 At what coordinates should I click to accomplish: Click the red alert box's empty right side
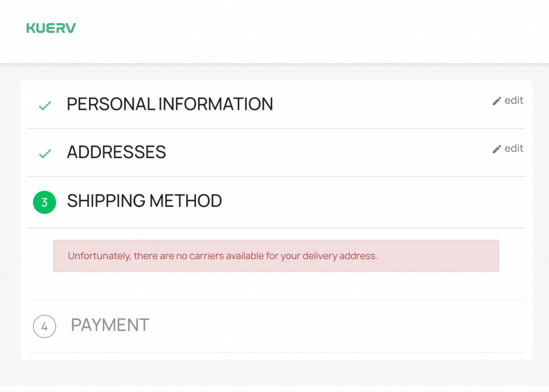click(x=450, y=256)
